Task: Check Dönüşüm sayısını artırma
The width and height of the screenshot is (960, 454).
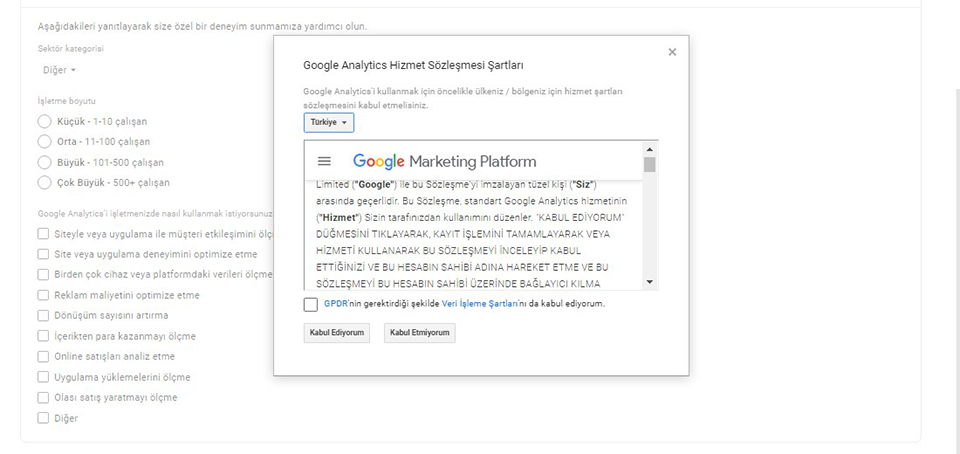Action: (43, 315)
